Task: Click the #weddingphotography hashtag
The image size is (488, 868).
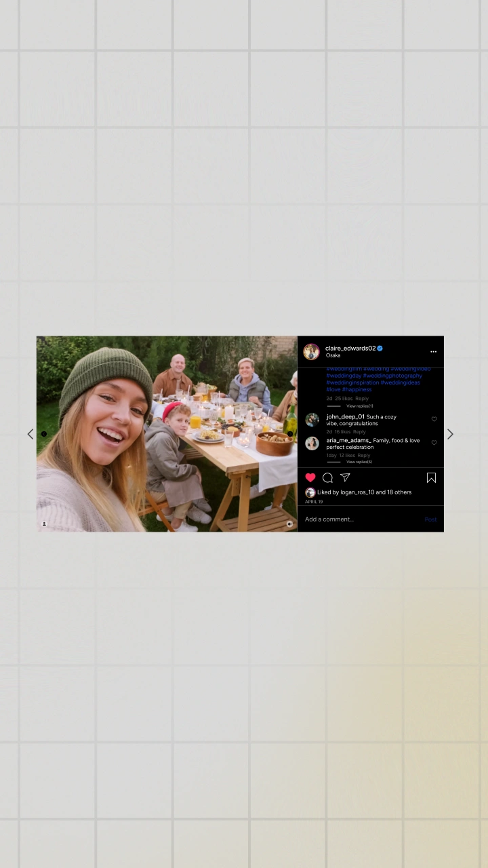Action: pyautogui.click(x=392, y=376)
